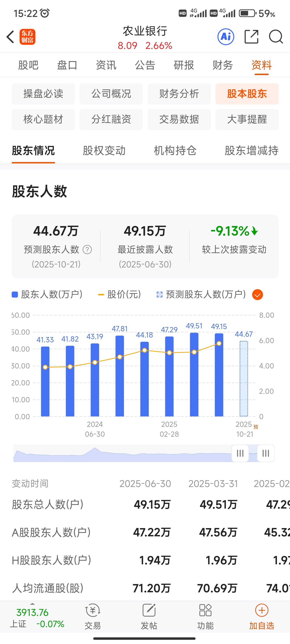Select the 股东情况 sub-tab
The image size is (290, 644).
pyautogui.click(x=33, y=151)
